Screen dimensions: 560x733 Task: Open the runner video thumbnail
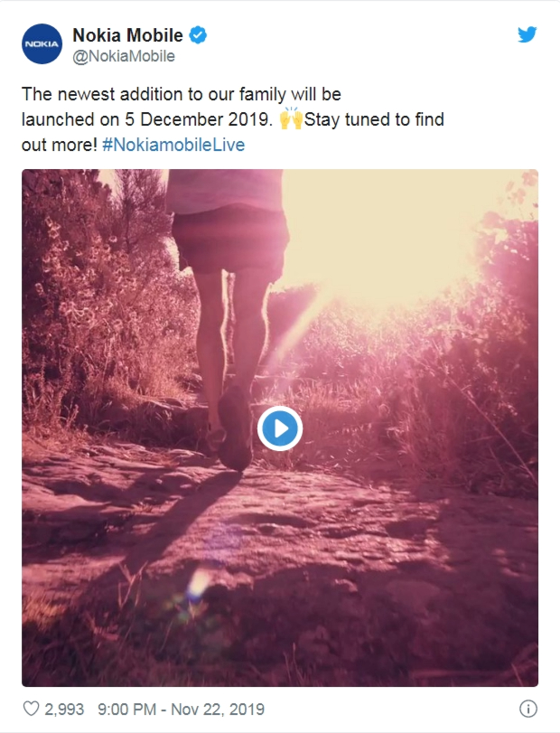(x=280, y=428)
